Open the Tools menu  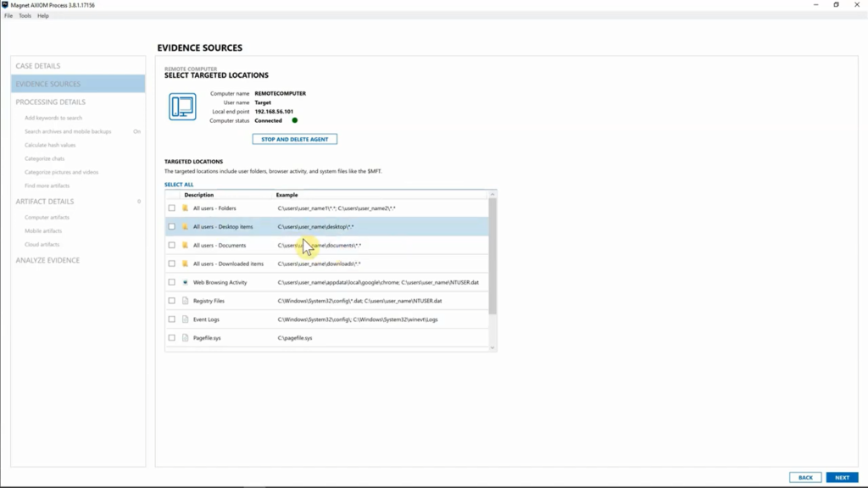click(x=25, y=15)
